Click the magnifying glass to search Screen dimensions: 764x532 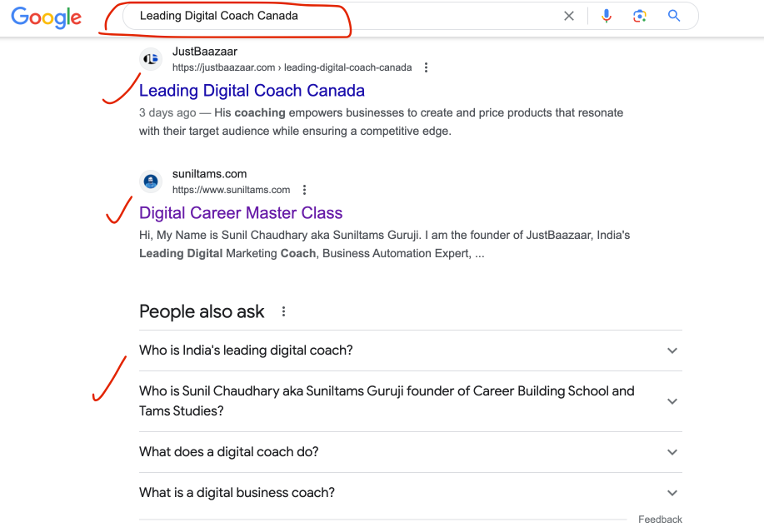(673, 15)
